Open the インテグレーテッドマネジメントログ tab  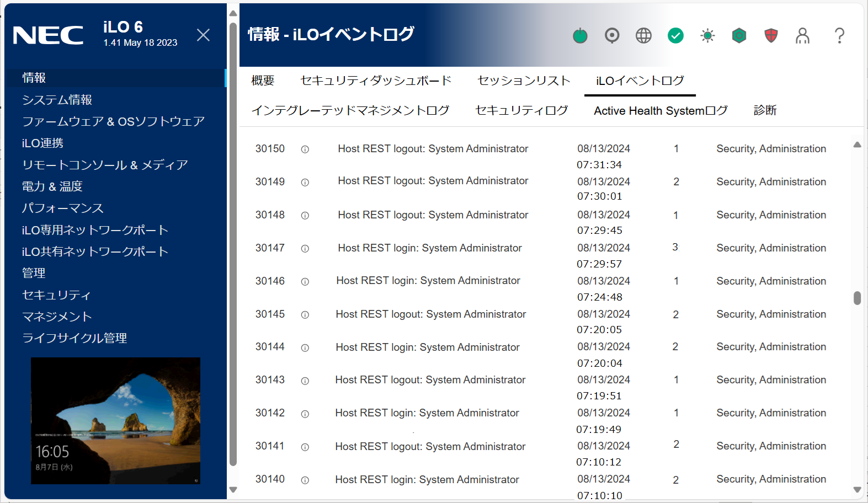350,110
